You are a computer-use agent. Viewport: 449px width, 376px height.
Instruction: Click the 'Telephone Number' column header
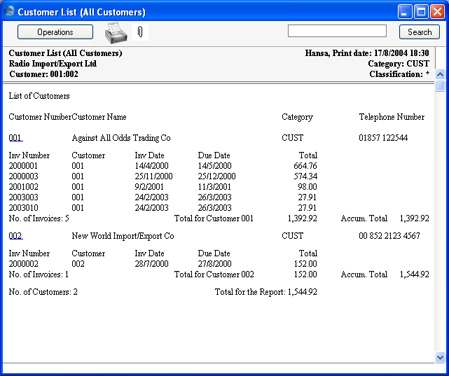pyautogui.click(x=392, y=117)
